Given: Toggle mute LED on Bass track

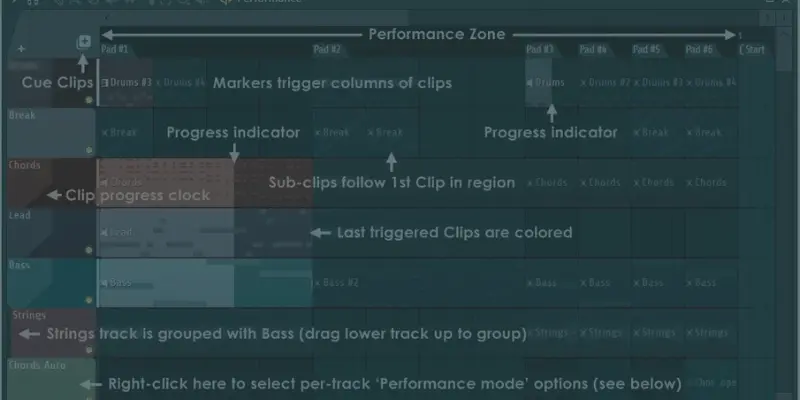Looking at the screenshot, I should point(89,300).
